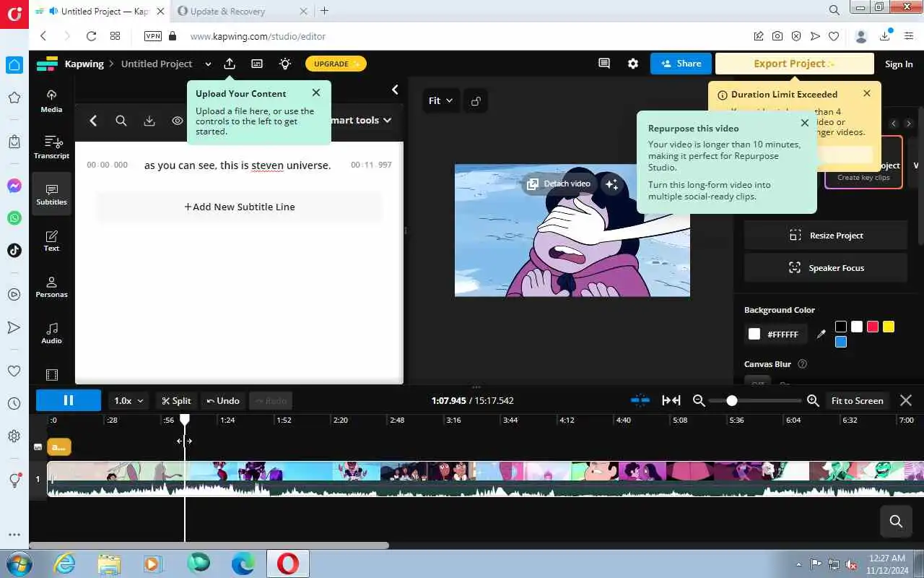Edit the subtitle text about steven universe

tap(237, 165)
